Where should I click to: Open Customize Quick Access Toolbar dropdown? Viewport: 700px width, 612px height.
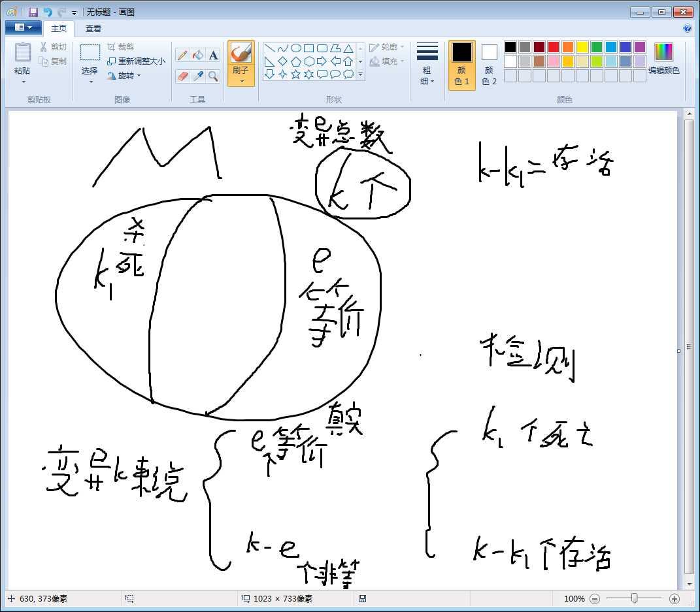[74, 13]
